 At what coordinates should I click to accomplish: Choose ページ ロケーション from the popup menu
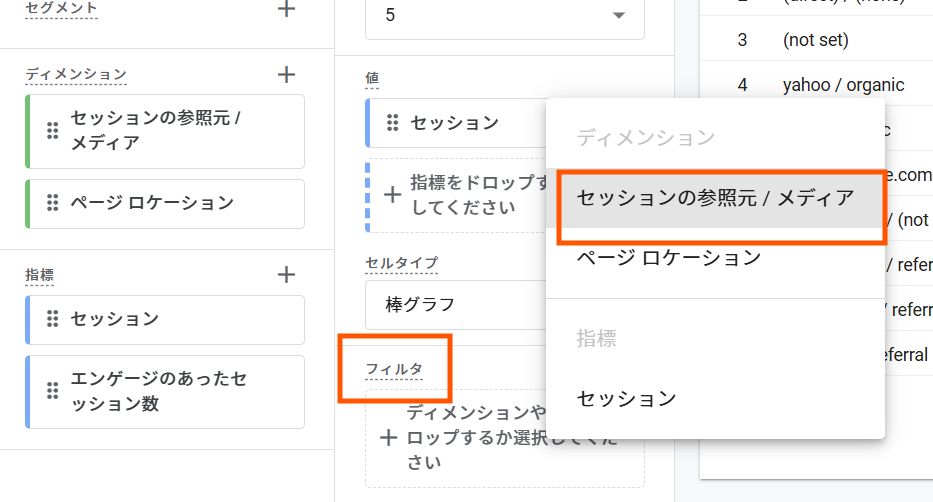(668, 258)
